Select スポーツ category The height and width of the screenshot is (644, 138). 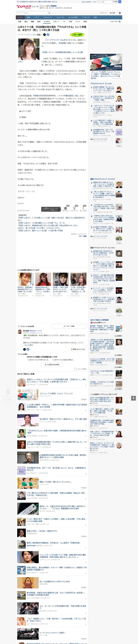pos(56,21)
